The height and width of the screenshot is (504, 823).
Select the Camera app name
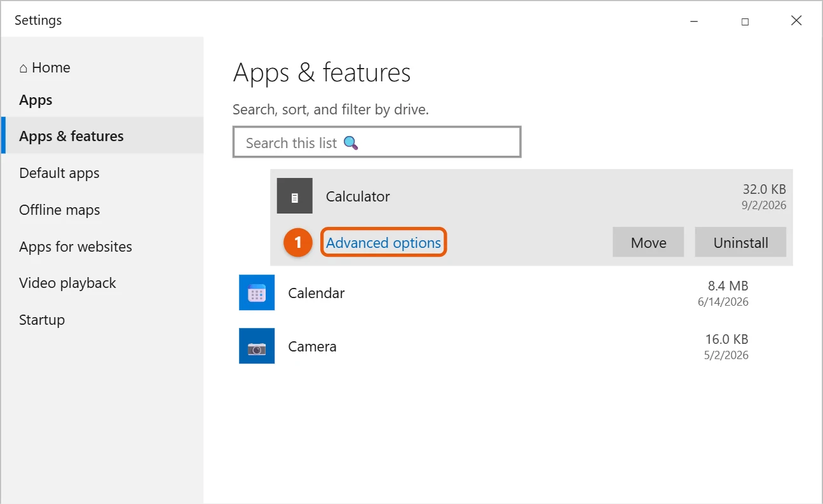(312, 346)
